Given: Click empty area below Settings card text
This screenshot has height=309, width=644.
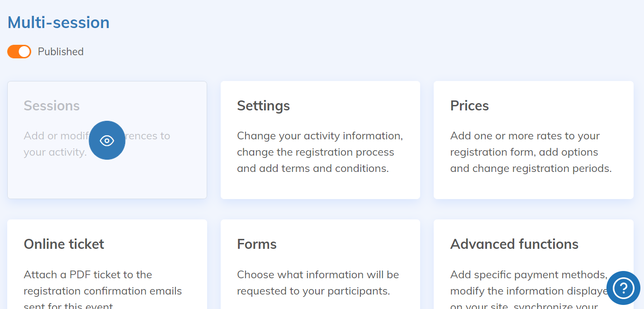Looking at the screenshot, I should pos(320,186).
